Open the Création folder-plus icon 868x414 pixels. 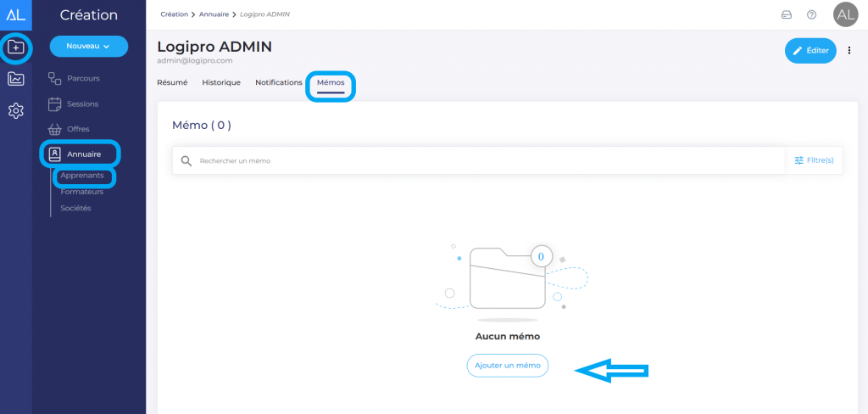pyautogui.click(x=16, y=48)
